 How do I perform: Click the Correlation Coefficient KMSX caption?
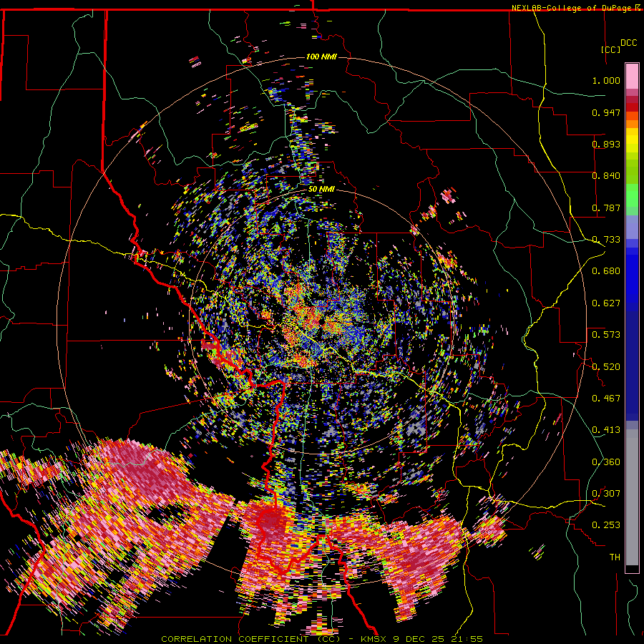322,639
